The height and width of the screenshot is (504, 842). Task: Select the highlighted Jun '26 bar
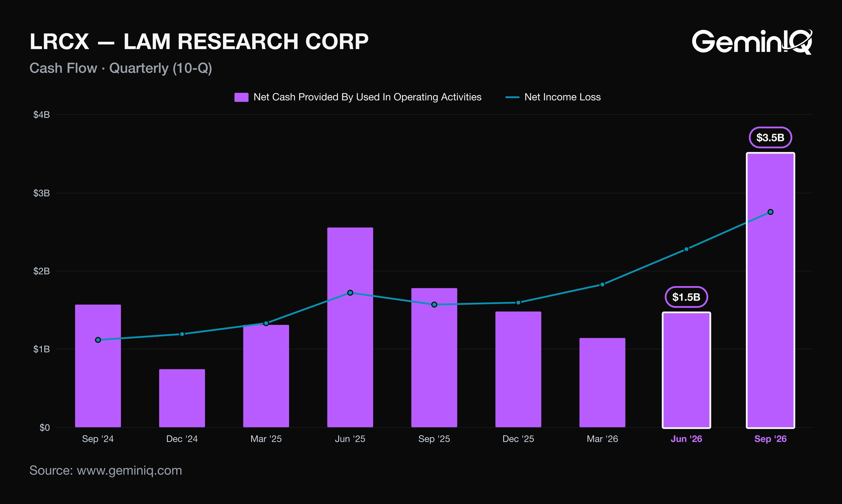coord(686,370)
